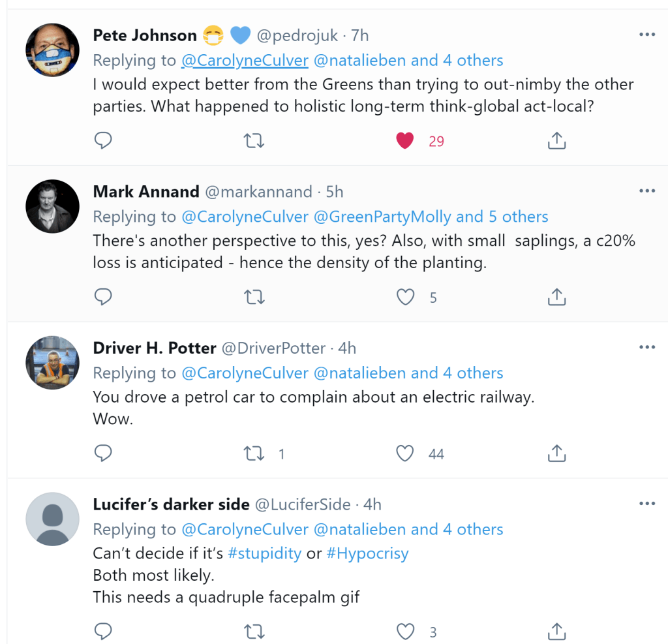Unlike Pete Johnson's tweet with 29 likes

(405, 141)
